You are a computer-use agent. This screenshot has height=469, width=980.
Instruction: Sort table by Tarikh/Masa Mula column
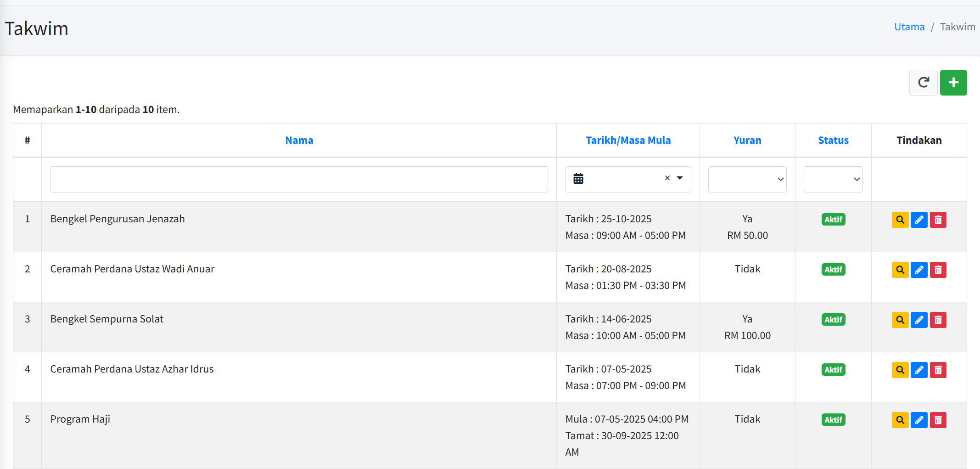[x=627, y=141]
